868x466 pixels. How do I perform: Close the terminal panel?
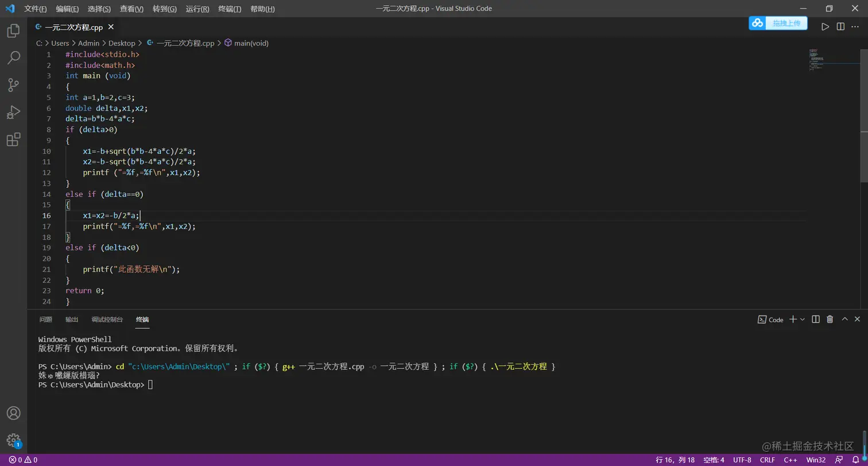[857, 319]
